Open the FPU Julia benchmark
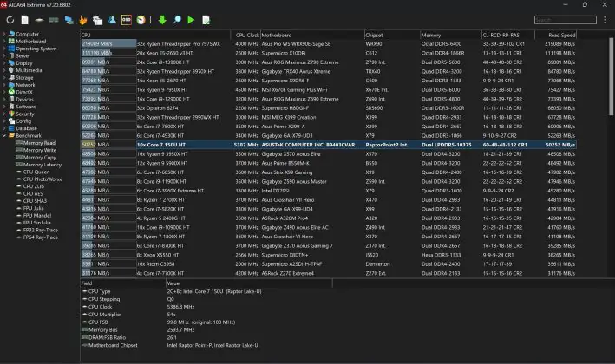615x364 pixels. (x=33, y=208)
